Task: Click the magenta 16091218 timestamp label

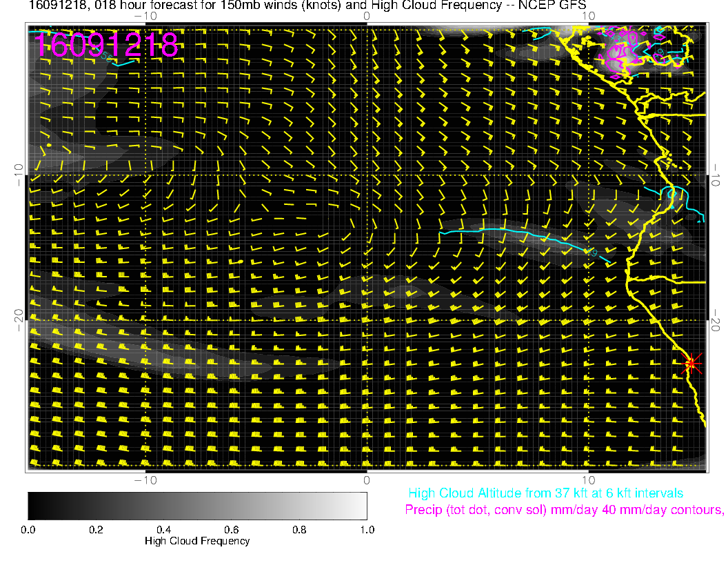Action: (x=106, y=46)
